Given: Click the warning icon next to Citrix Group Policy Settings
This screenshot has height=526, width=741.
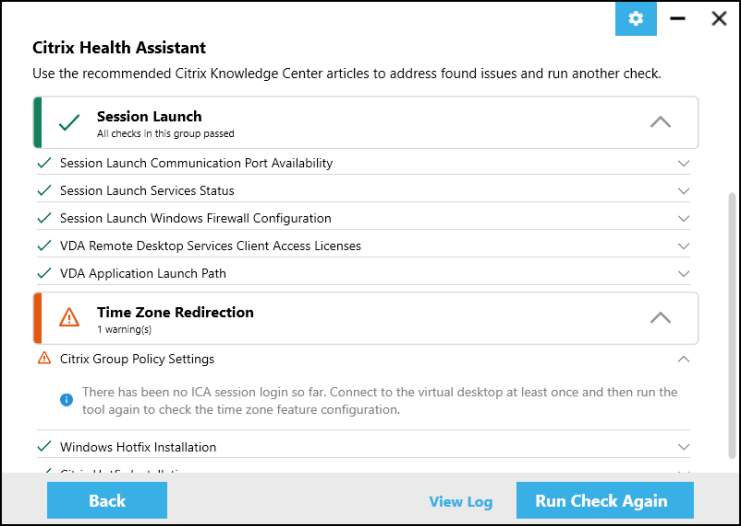Looking at the screenshot, I should click(44, 359).
